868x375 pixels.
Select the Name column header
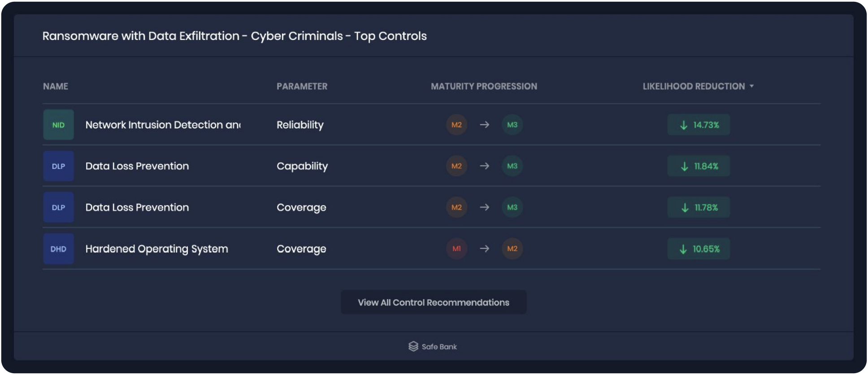click(x=55, y=86)
